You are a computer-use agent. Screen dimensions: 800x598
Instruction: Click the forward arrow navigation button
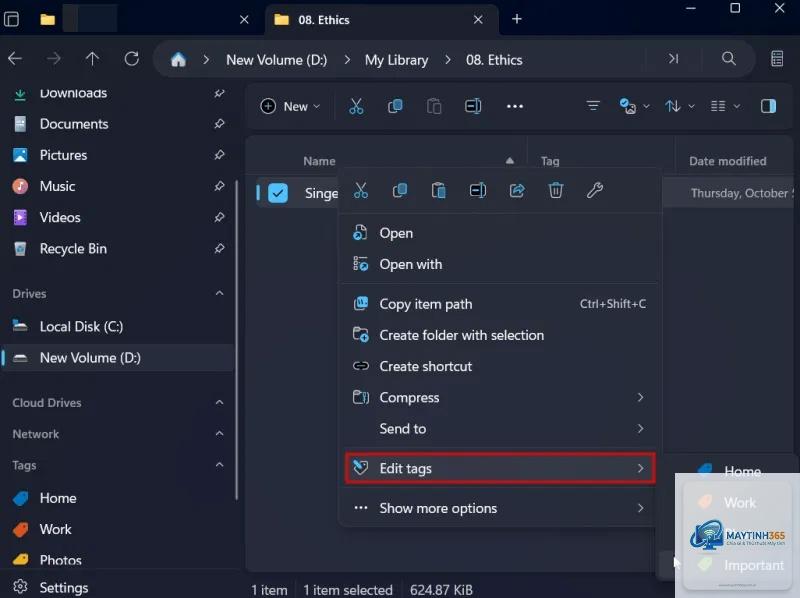coord(54,59)
